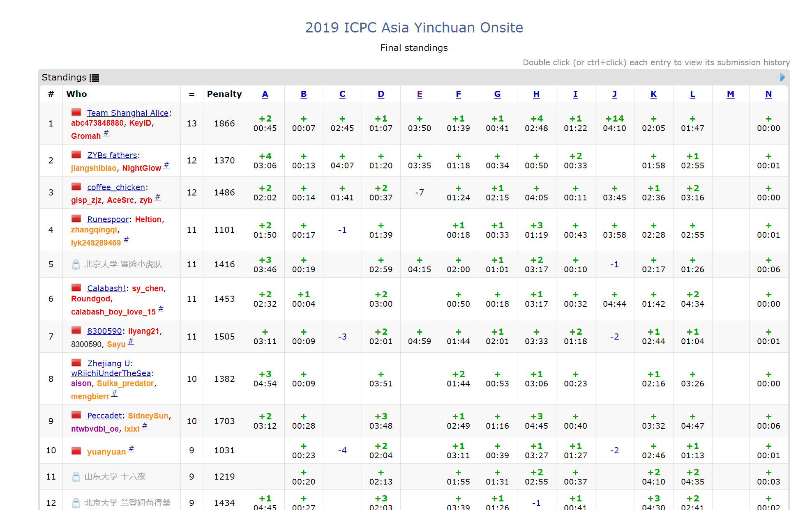Click the # link after NightGlow

tap(166, 165)
